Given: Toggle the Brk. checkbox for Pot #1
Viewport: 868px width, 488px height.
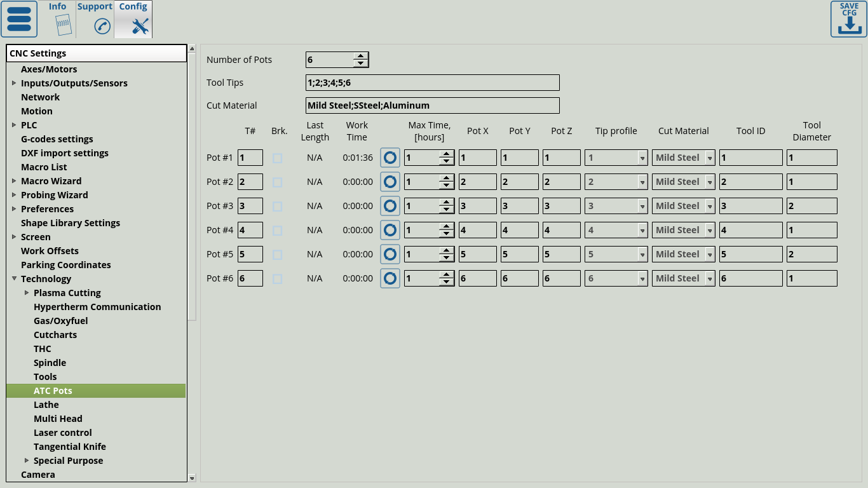Looking at the screenshot, I should (277, 158).
